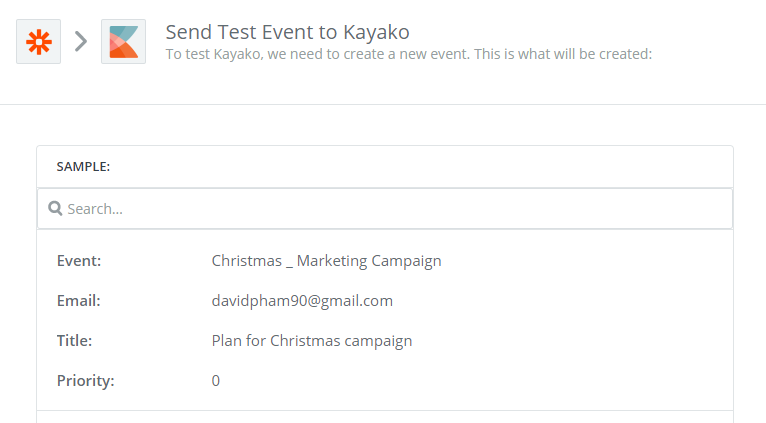
Task: Select the Event field label
Action: [79, 261]
